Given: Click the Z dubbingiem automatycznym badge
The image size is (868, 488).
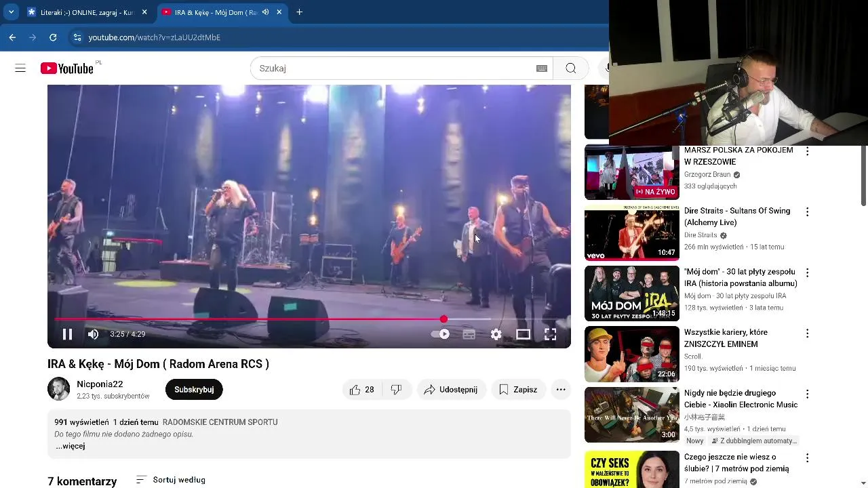Looking at the screenshot, I should (x=753, y=441).
